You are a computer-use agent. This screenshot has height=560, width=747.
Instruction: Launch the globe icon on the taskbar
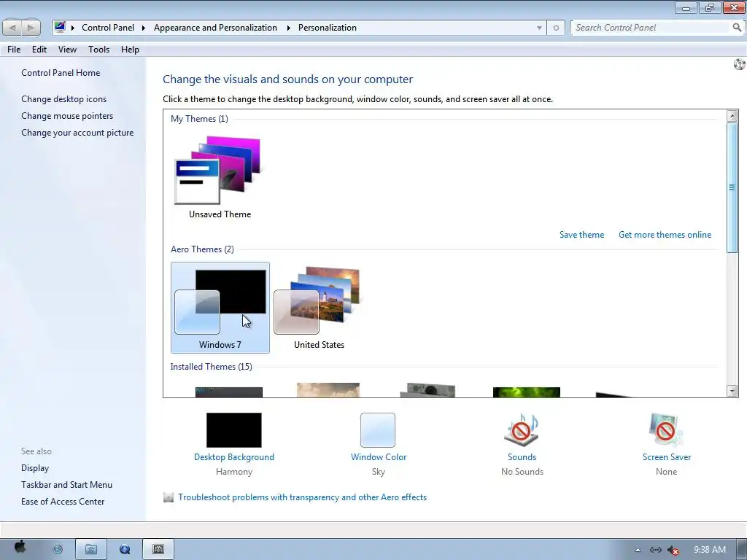(x=58, y=550)
